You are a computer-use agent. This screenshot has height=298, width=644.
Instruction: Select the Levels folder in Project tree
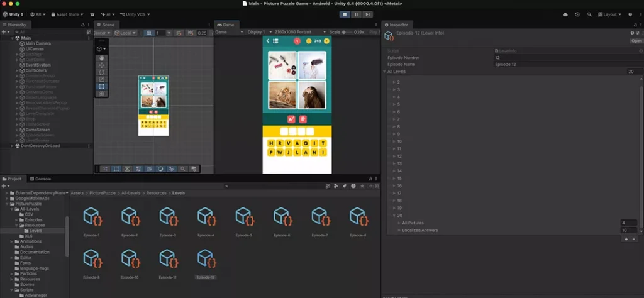[35, 231]
